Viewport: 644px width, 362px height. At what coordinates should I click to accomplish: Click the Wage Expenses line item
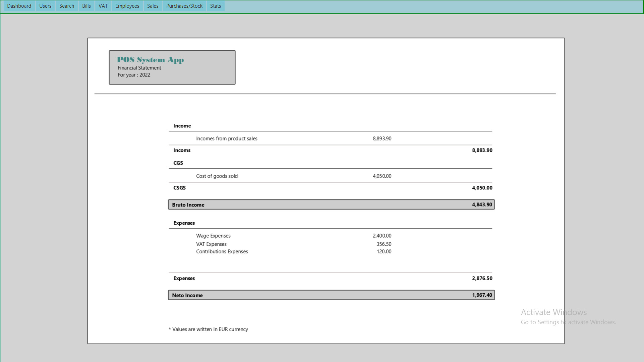click(x=213, y=236)
